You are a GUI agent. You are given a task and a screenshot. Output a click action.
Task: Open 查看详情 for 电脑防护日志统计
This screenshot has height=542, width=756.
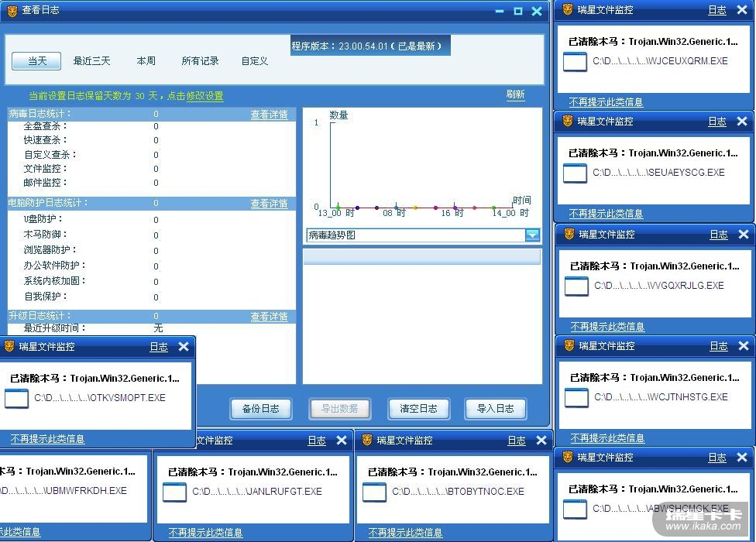coord(269,204)
